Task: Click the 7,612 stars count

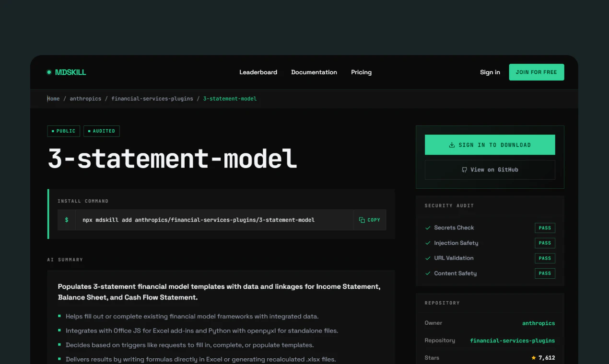Action: click(x=547, y=358)
